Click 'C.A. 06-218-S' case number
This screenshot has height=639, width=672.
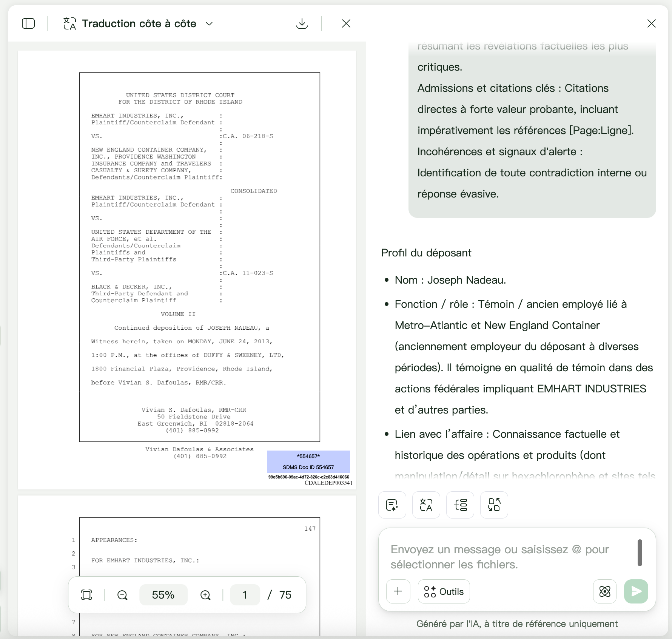point(248,136)
